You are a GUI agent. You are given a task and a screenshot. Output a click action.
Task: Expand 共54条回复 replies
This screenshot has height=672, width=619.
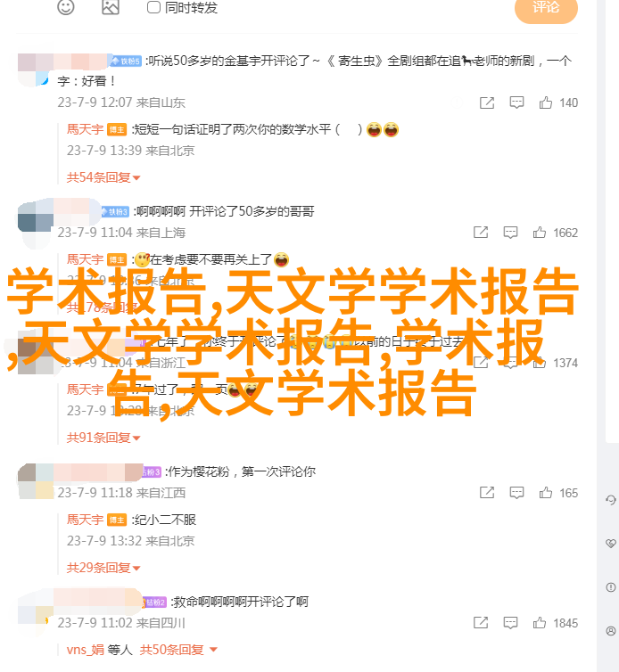click(103, 177)
